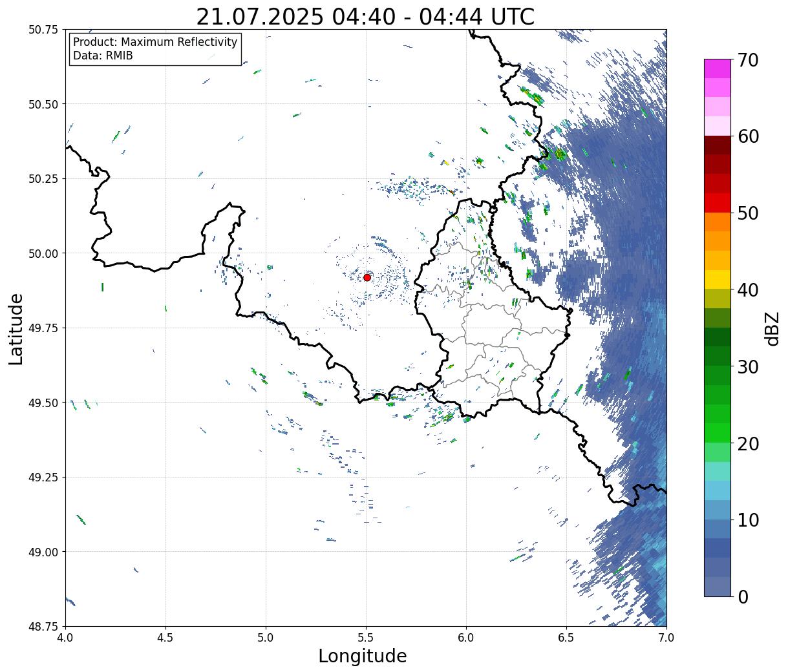The image size is (788, 672).
Task: Click the x-axis tick label 6.0
Action: tap(466, 637)
